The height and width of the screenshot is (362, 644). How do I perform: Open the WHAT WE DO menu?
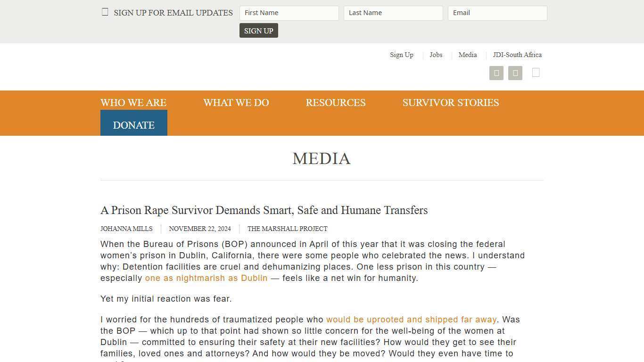[236, 102]
